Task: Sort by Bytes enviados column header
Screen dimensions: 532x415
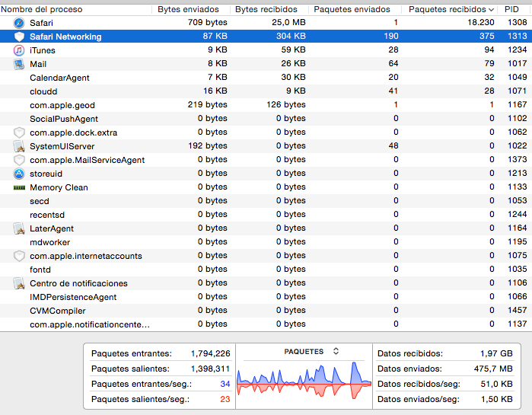Action: point(190,9)
